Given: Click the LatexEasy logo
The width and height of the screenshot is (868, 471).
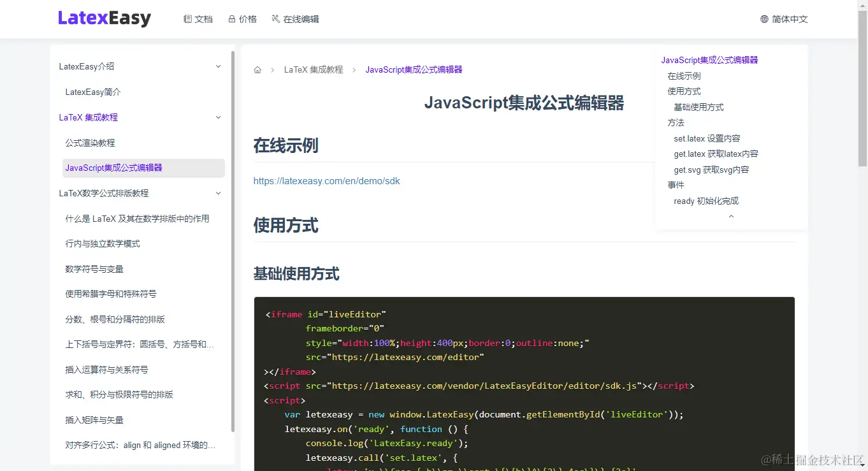Looking at the screenshot, I should 105,18.
